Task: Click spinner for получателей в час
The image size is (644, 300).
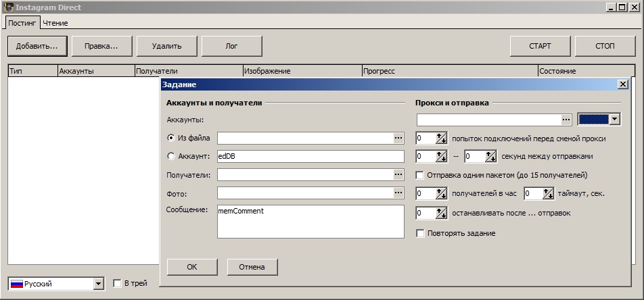Action: click(442, 193)
